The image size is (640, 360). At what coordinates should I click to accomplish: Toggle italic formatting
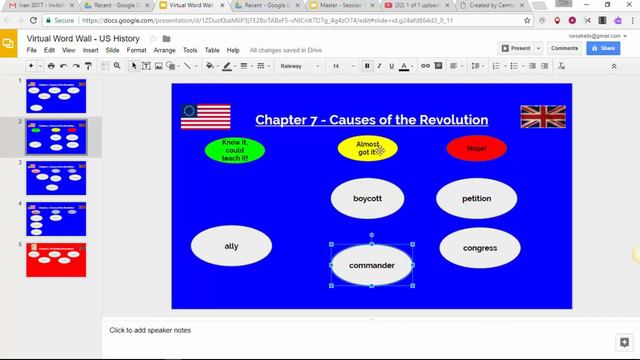379,66
